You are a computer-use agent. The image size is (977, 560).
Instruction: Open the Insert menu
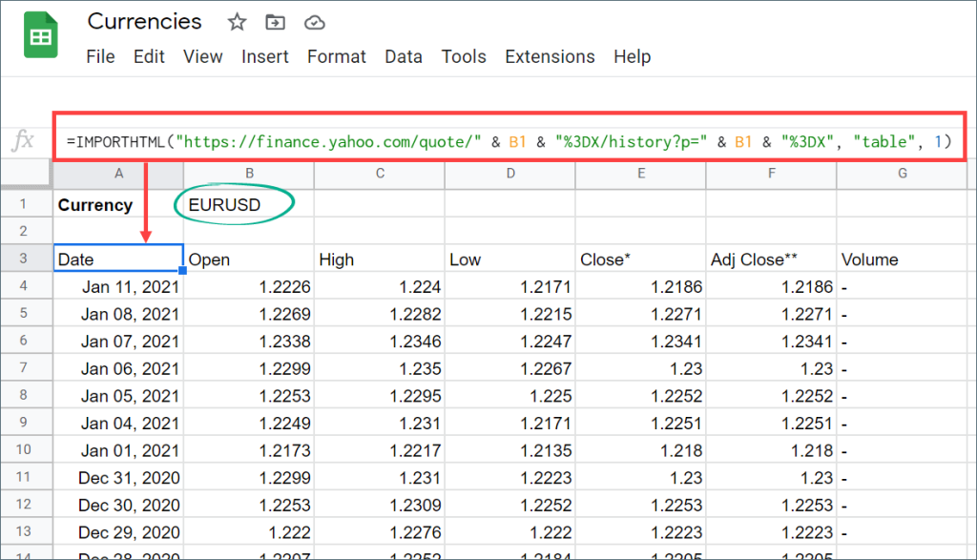click(265, 56)
